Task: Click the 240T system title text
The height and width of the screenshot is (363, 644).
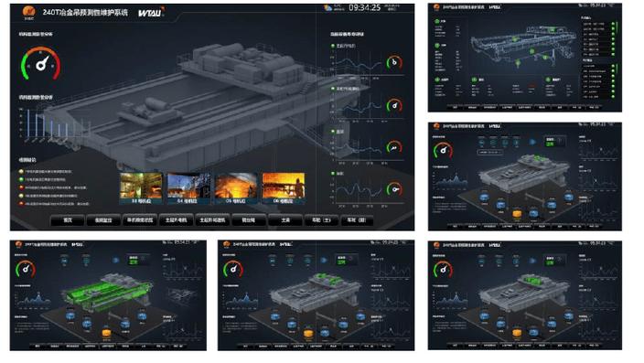Action: (x=85, y=12)
